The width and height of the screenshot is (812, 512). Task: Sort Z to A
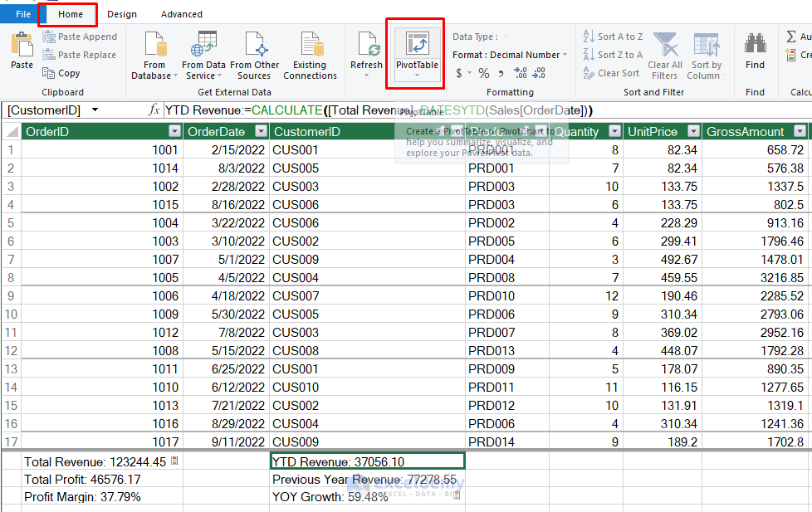613,55
